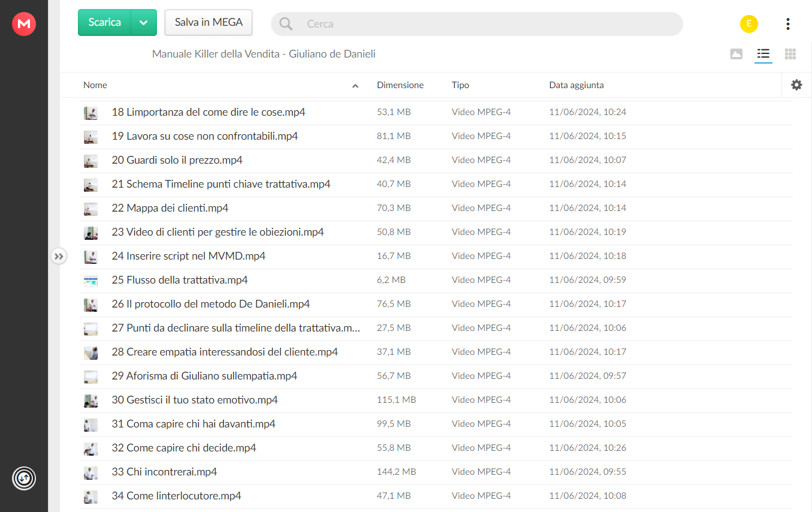The image size is (812, 512).
Task: Open the three-dot options menu
Action: tap(787, 24)
